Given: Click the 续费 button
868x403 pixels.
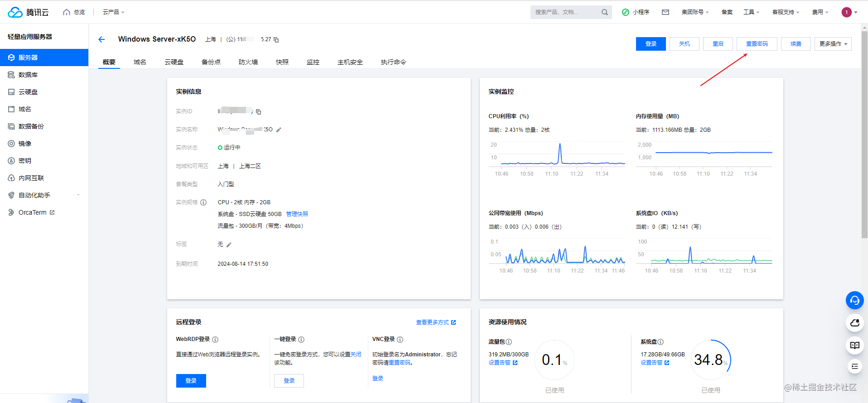Looking at the screenshot, I should [796, 44].
